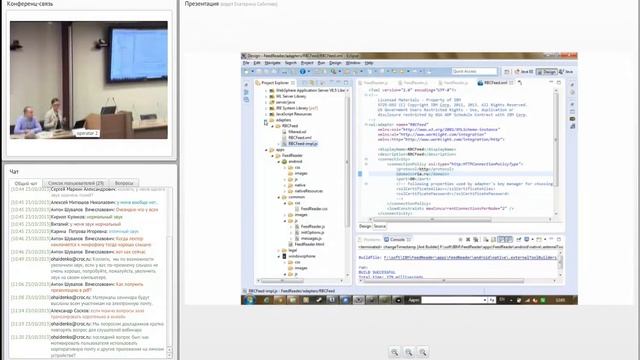Maximize the Console panel
Viewport: 640px width, 360px height.
[x=559, y=240]
